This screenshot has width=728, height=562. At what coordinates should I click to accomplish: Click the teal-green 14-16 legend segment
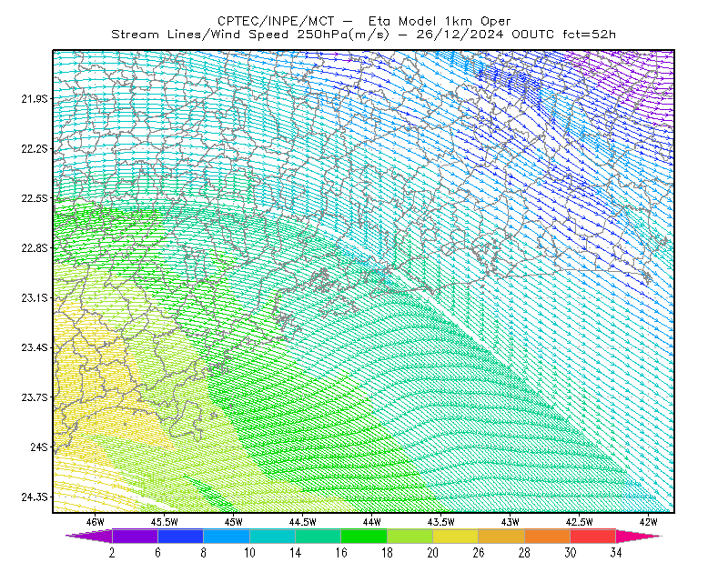(318, 536)
